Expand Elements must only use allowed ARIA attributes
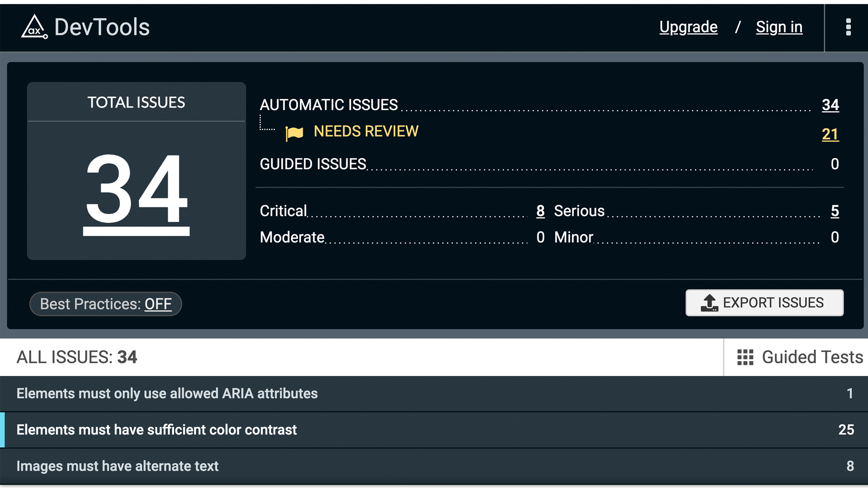868x488 pixels. point(434,393)
